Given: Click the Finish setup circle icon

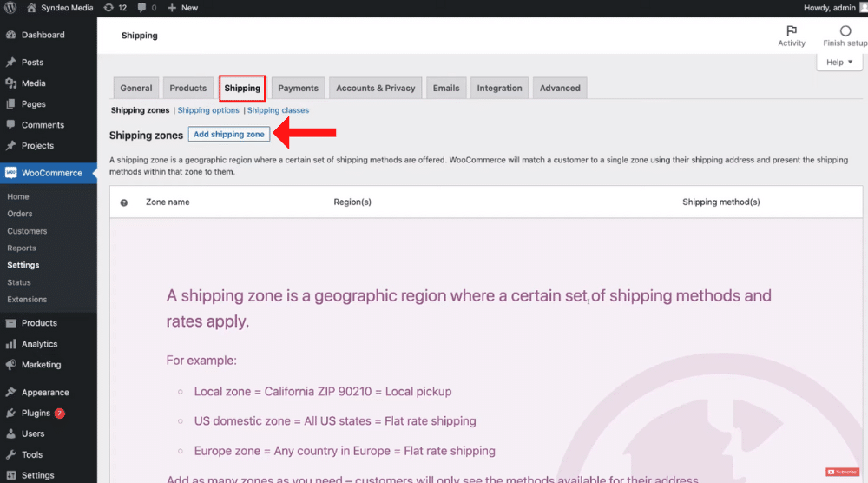Looking at the screenshot, I should tap(845, 31).
